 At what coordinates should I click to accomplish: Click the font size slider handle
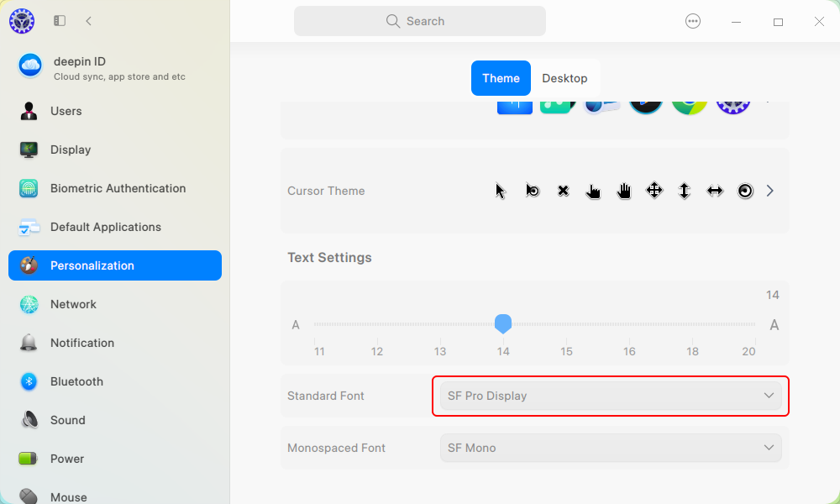tap(503, 323)
